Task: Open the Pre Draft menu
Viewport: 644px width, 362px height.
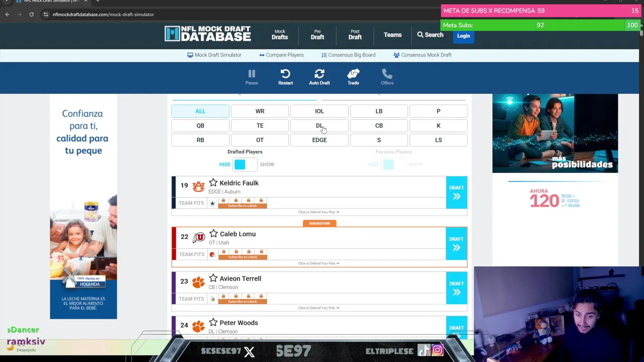Action: [317, 34]
